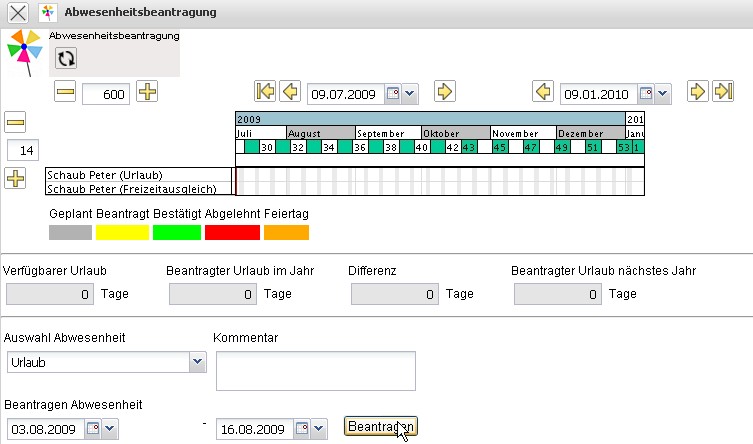The height and width of the screenshot is (444, 753).
Task: Click the Juli month header in timeline
Action: tap(261, 133)
